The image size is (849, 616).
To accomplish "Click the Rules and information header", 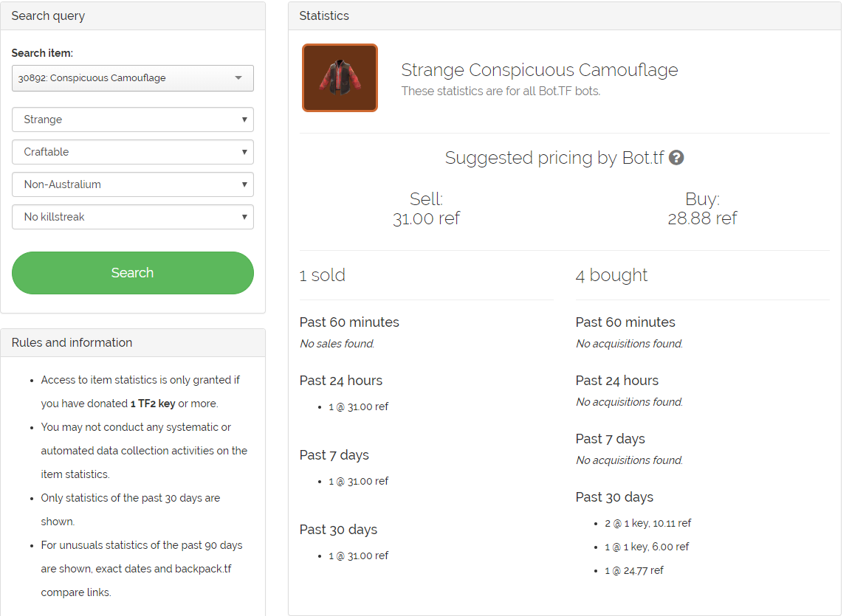I will [x=72, y=343].
